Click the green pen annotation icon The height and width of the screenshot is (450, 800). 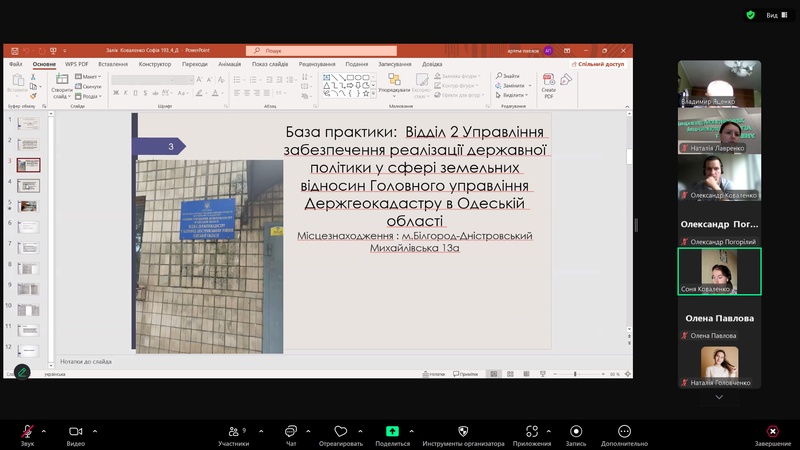point(21,372)
